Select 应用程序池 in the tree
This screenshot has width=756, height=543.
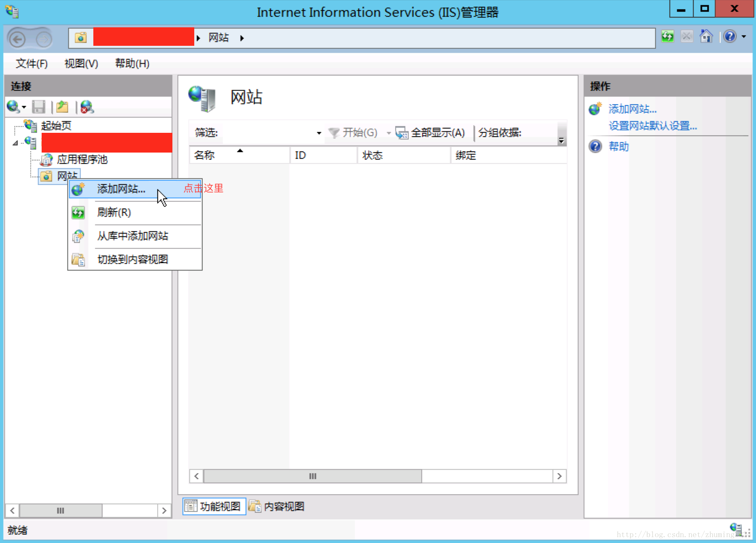click(82, 159)
